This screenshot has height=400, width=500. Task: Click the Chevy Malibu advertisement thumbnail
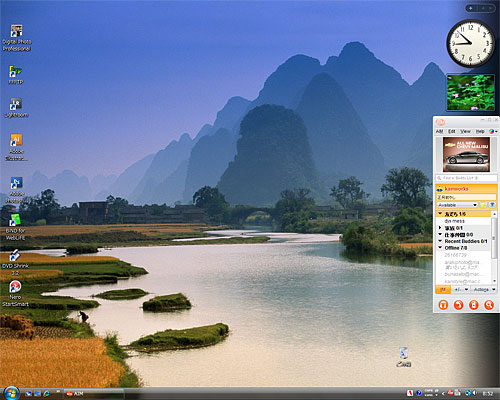(466, 154)
